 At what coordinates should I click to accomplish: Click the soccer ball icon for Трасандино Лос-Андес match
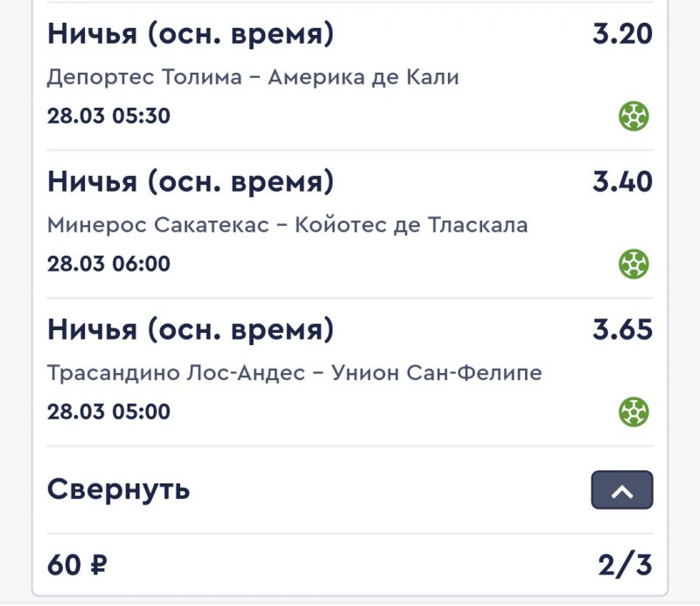[x=634, y=411]
